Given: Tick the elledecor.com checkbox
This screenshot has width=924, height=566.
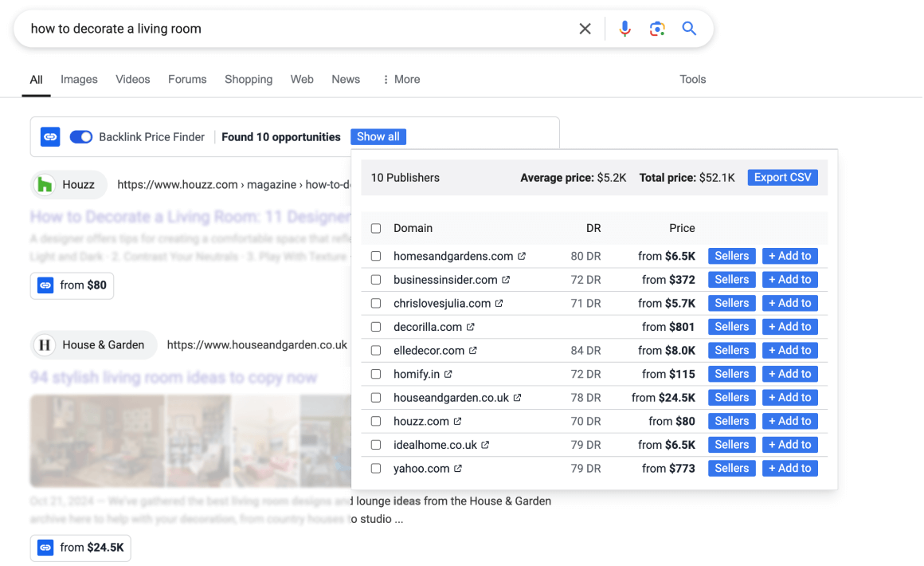Looking at the screenshot, I should click(376, 350).
